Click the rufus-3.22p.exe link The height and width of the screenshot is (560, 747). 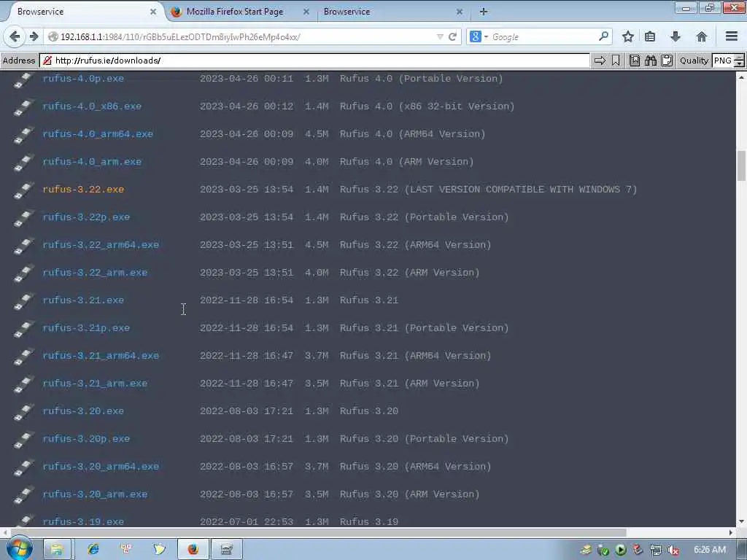pyautogui.click(x=86, y=217)
